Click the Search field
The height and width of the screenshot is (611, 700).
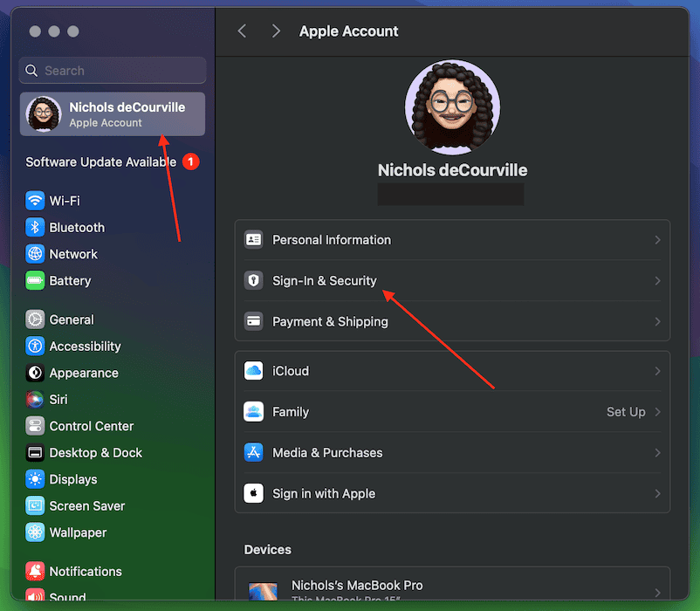pos(113,71)
